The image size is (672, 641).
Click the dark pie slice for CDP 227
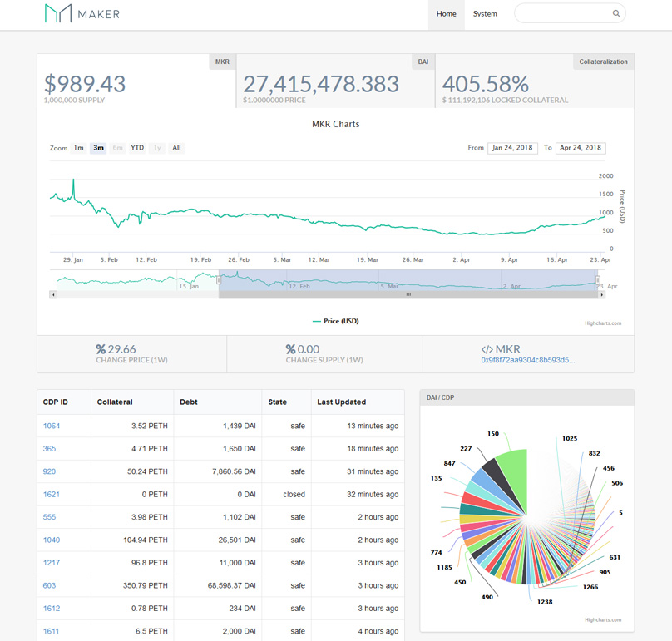coord(497,476)
